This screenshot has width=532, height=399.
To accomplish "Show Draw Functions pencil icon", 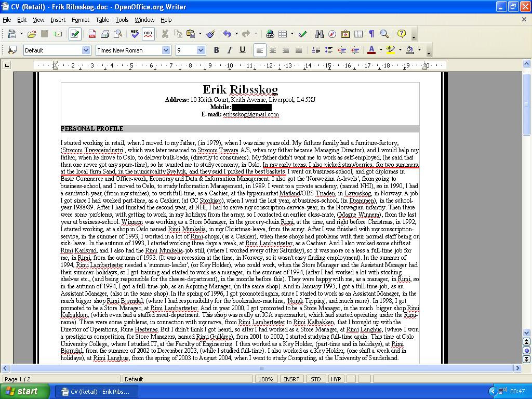I will coord(302,34).
